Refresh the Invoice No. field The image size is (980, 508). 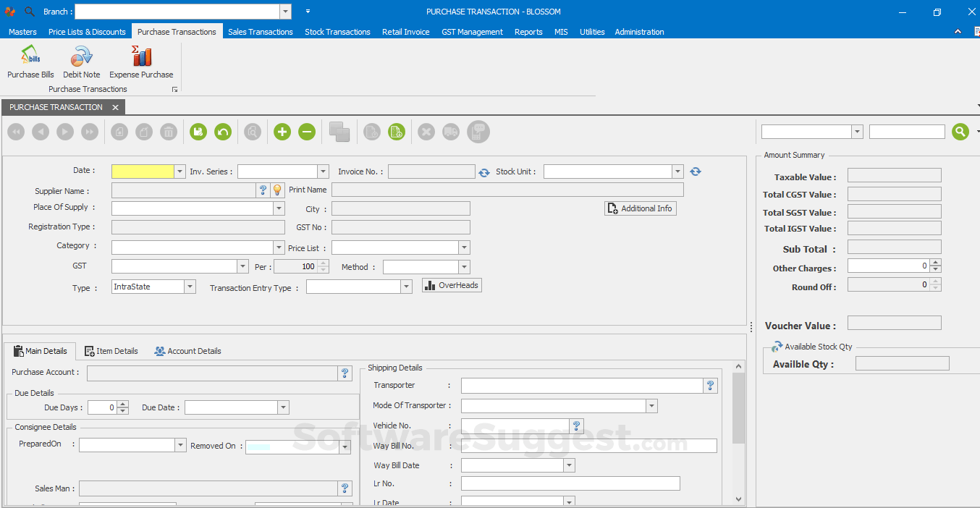(484, 172)
